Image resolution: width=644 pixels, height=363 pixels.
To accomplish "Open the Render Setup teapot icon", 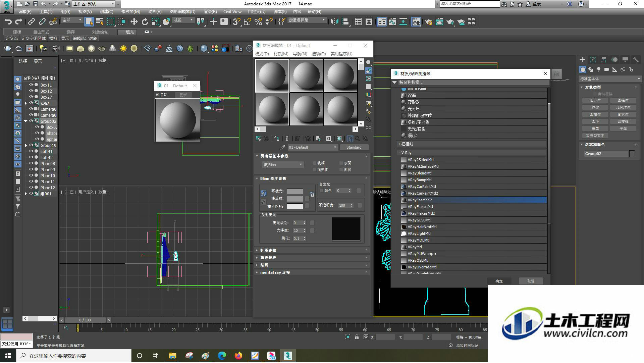I will pos(429,22).
